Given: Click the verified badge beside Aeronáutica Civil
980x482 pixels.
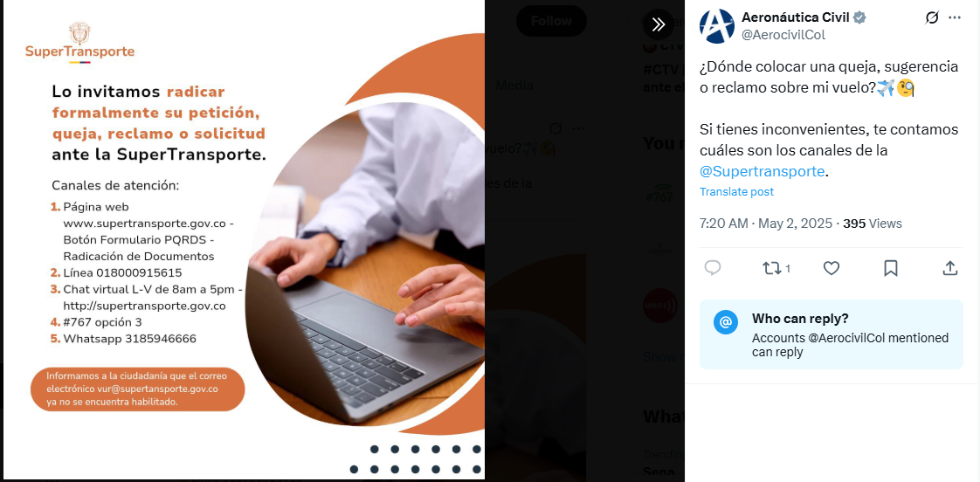Looking at the screenshot, I should pos(860,17).
